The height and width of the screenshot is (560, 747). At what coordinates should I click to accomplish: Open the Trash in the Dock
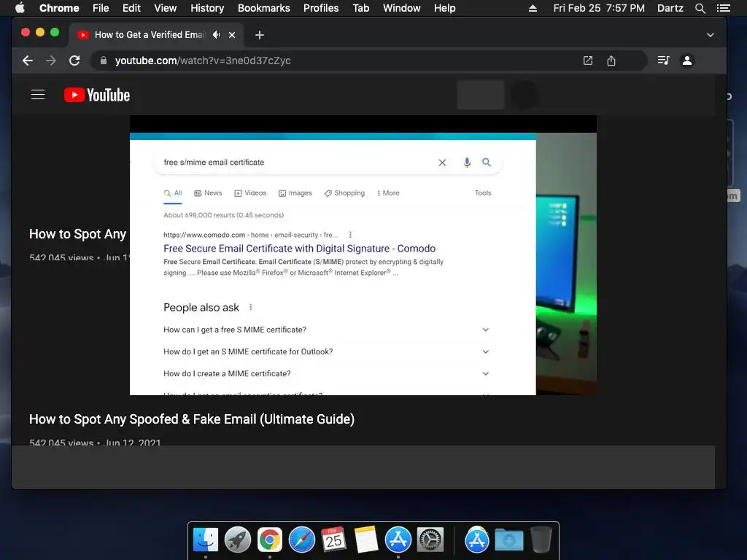coord(541,540)
